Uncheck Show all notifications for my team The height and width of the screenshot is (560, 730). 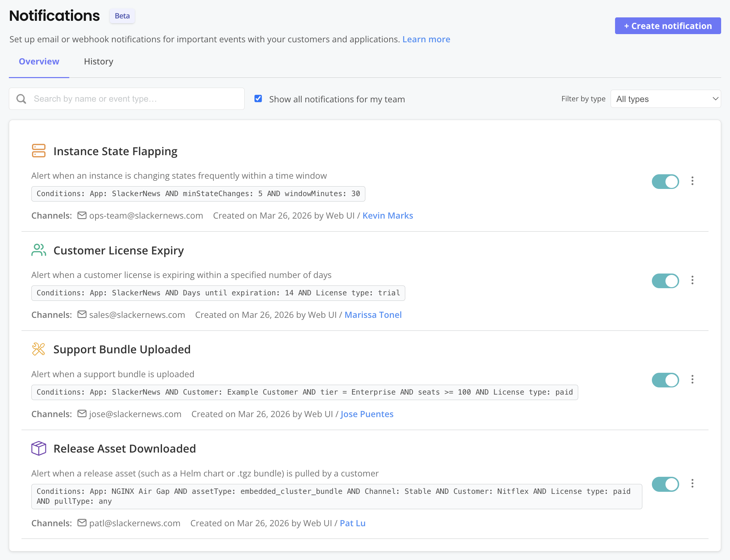click(x=258, y=98)
